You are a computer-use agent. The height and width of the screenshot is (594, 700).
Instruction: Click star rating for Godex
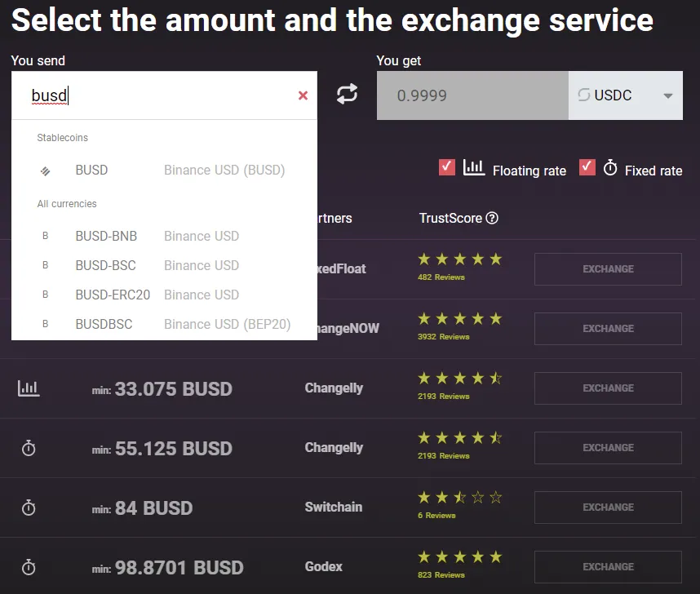(x=460, y=557)
